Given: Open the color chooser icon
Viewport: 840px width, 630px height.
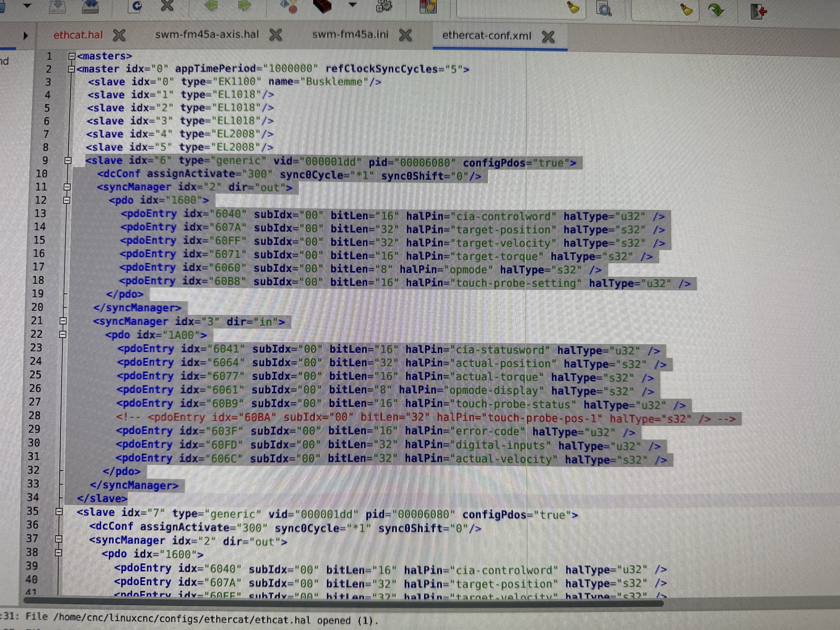Looking at the screenshot, I should coord(428,6).
